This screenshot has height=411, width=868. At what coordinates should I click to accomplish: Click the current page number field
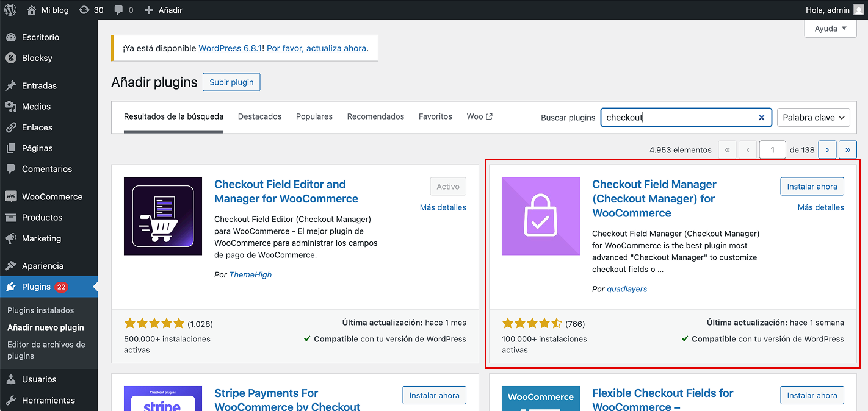point(772,149)
